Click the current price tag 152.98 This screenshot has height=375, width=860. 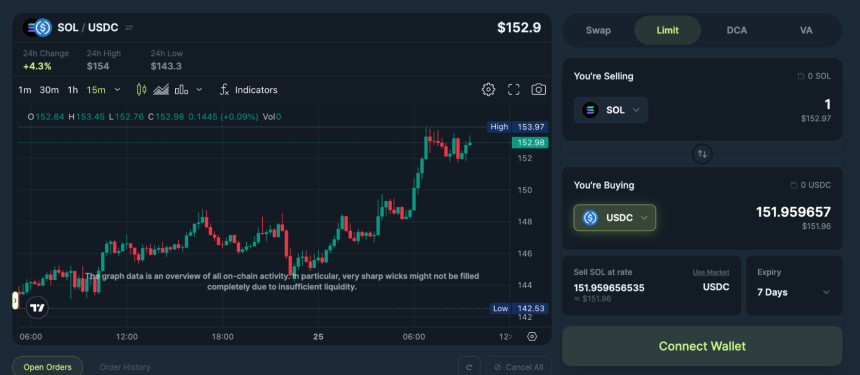click(530, 143)
